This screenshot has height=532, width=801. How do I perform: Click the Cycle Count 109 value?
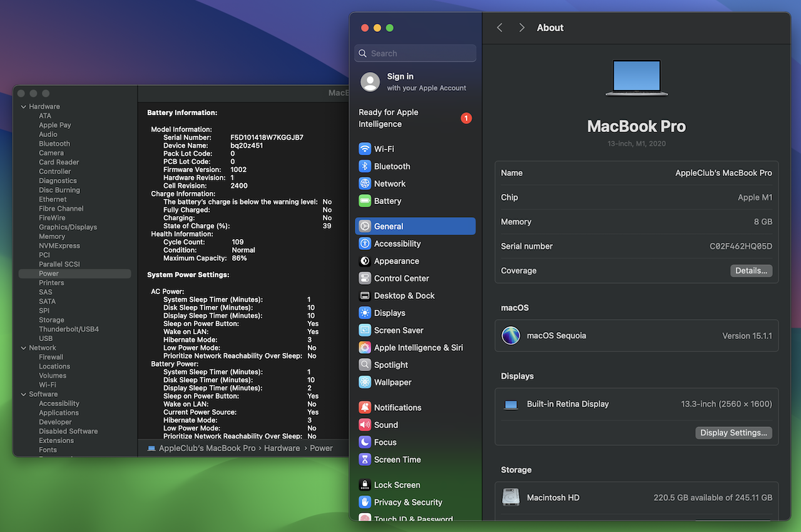coord(238,242)
